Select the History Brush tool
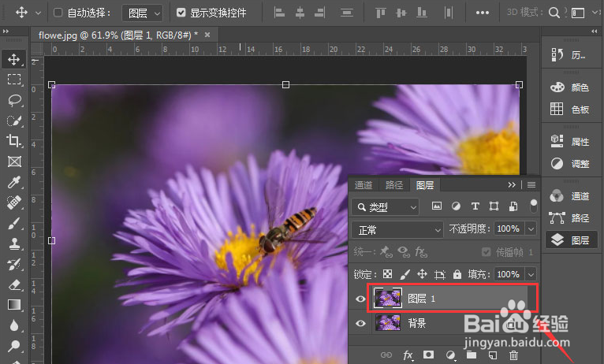The width and height of the screenshot is (604, 364). point(14,265)
